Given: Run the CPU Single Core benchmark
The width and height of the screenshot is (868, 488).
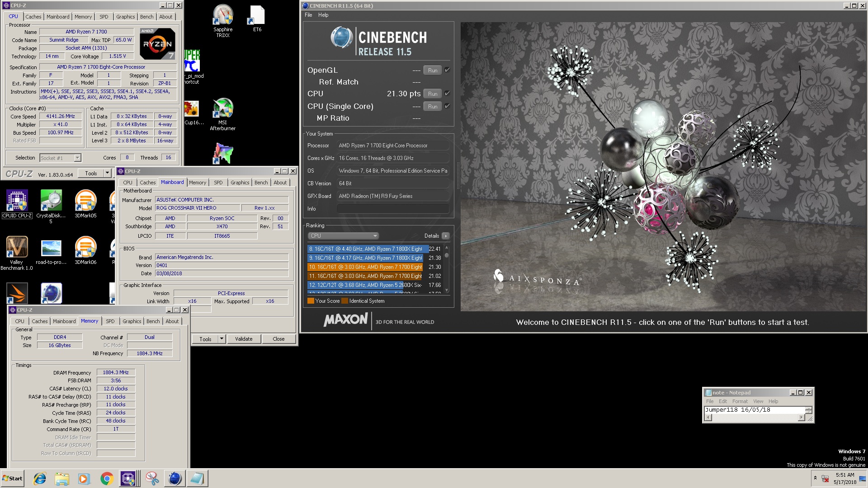Looking at the screenshot, I should point(433,106).
